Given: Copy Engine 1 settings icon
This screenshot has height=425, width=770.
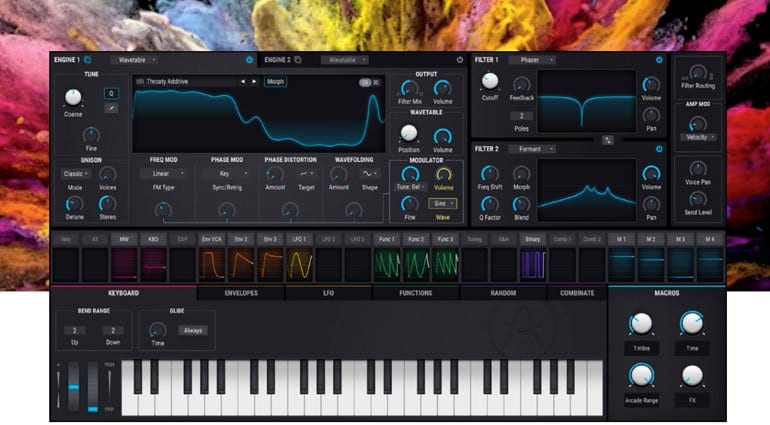Looking at the screenshot, I should [87, 60].
